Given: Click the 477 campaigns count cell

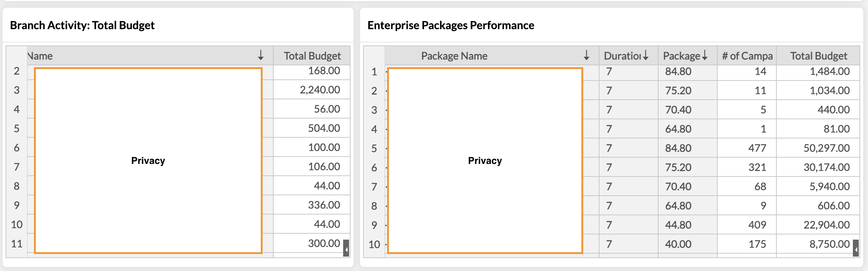Looking at the screenshot, I should coord(757,148).
